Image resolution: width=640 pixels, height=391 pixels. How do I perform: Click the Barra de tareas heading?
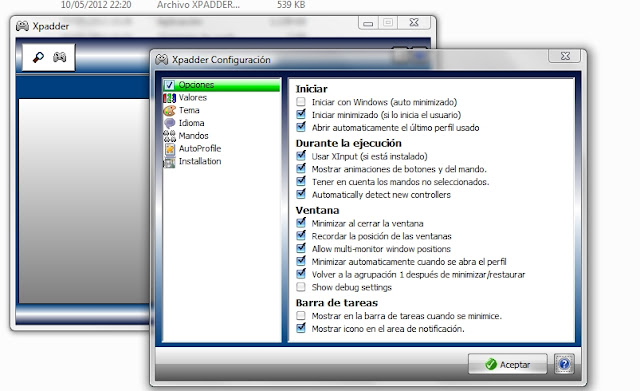[x=337, y=303]
